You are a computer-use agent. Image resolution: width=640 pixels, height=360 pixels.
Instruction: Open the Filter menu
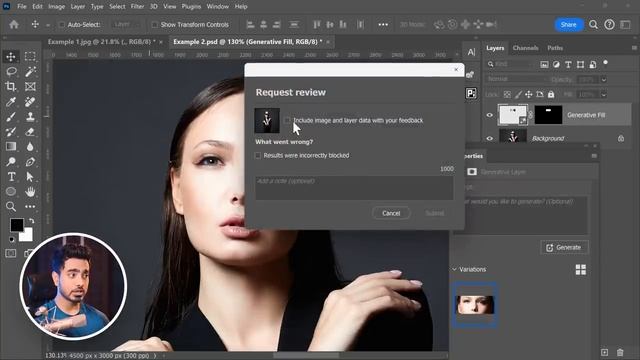click(137, 7)
